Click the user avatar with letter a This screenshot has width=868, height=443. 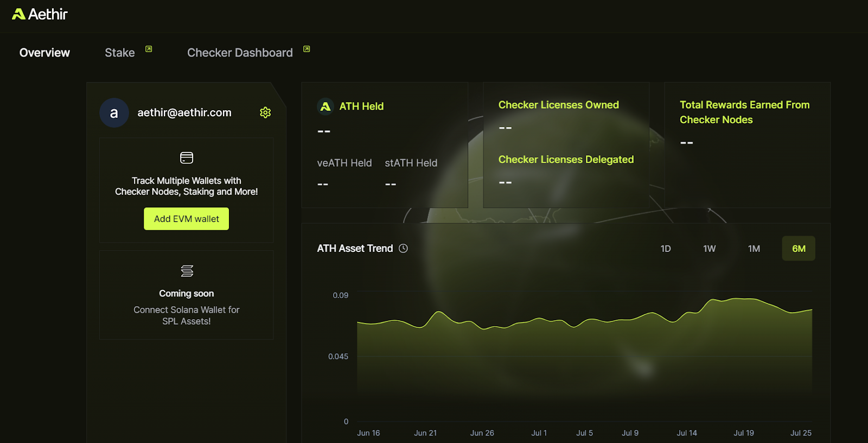tap(114, 113)
